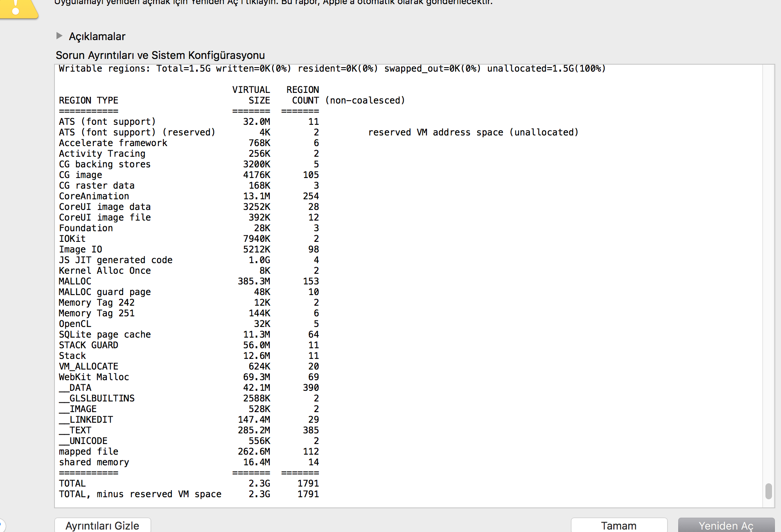
Task: Click the 'Activity Tracing' row
Action: point(189,153)
